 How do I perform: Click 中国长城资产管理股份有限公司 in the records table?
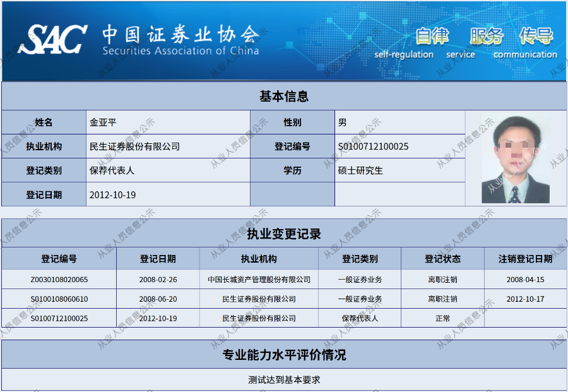tap(259, 280)
